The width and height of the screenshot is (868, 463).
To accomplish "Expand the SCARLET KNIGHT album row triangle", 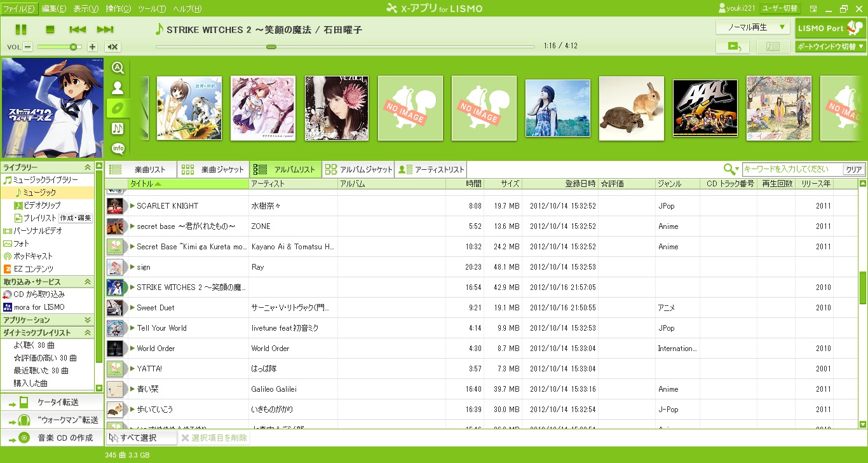I will pyautogui.click(x=132, y=205).
